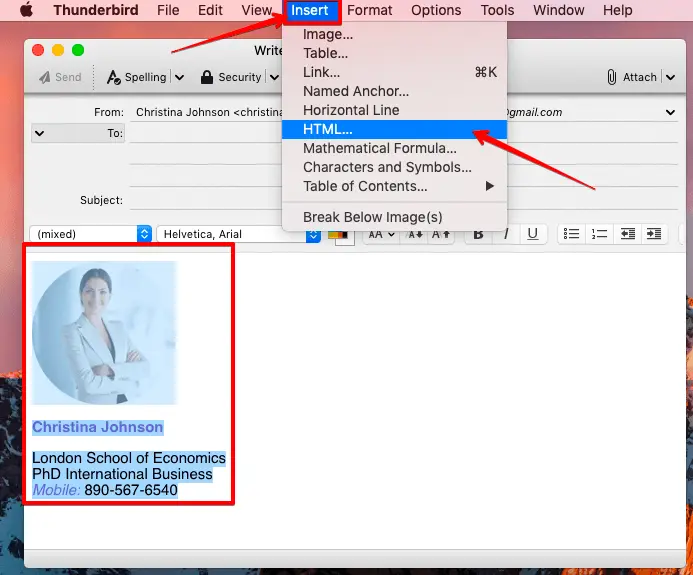This screenshot has height=575, width=693.
Task: Click the increase font size icon
Action: pos(441,234)
